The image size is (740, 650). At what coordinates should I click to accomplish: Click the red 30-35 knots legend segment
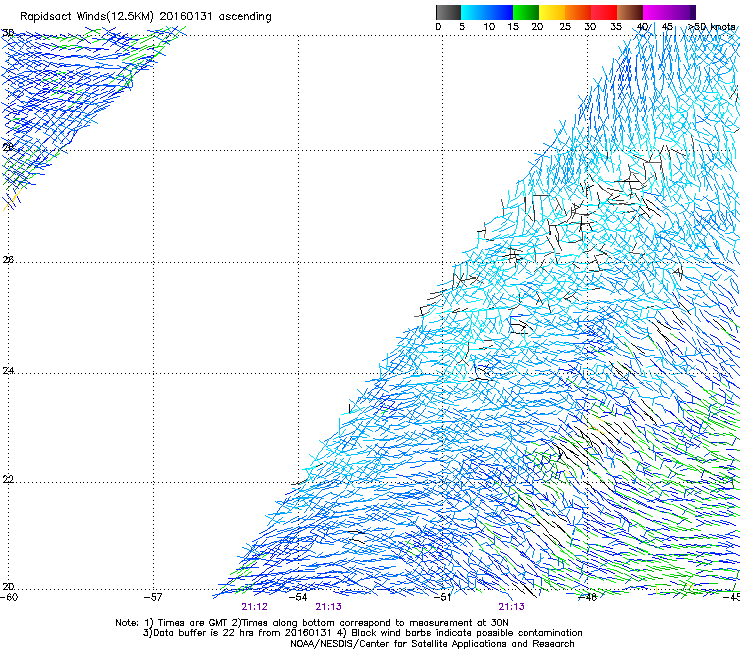(604, 12)
